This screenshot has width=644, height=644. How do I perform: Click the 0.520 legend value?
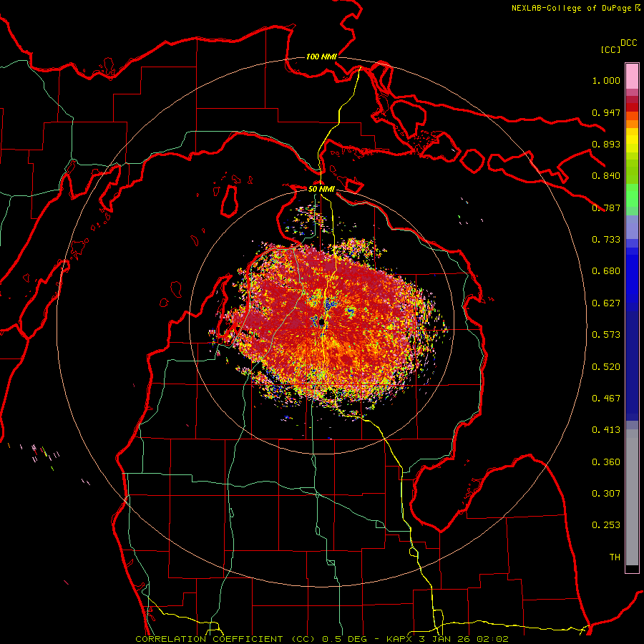(606, 367)
